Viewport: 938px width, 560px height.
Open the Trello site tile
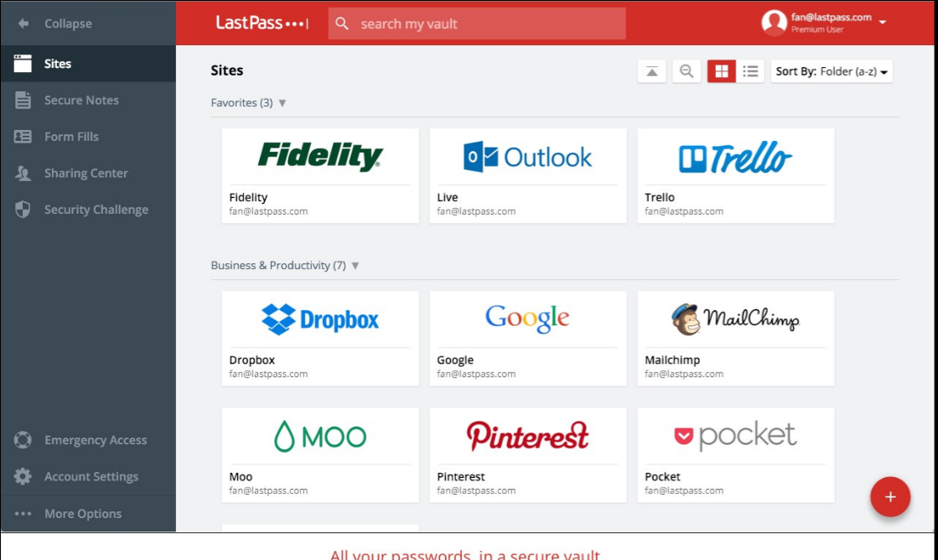[x=736, y=176]
